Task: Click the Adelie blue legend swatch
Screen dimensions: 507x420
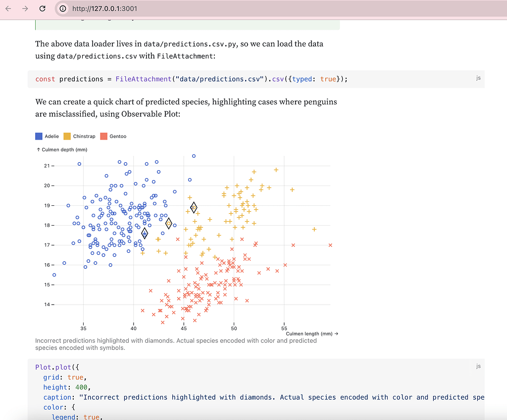Action: coord(39,136)
